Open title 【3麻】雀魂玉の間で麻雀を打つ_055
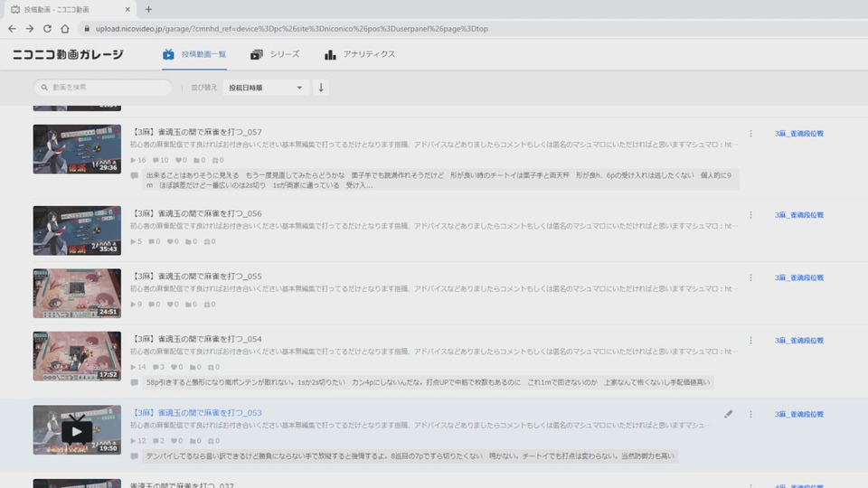This screenshot has height=488, width=868. click(x=196, y=277)
